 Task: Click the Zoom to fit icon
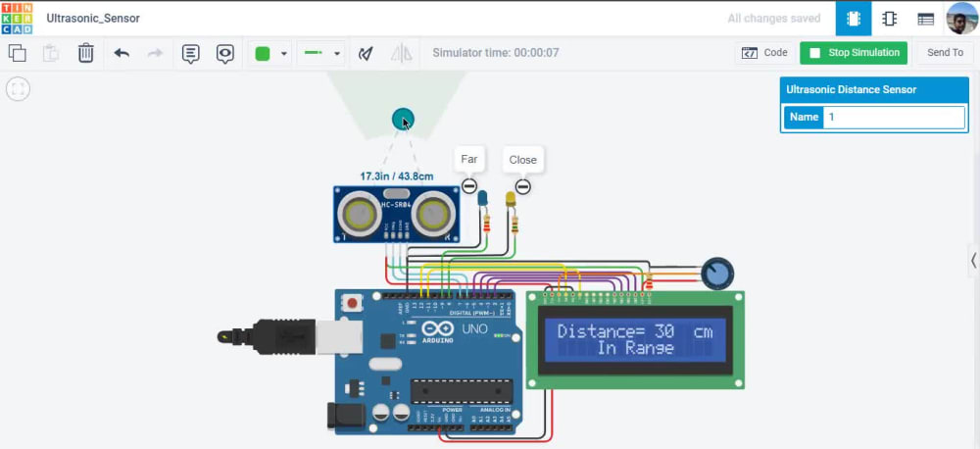tap(18, 89)
